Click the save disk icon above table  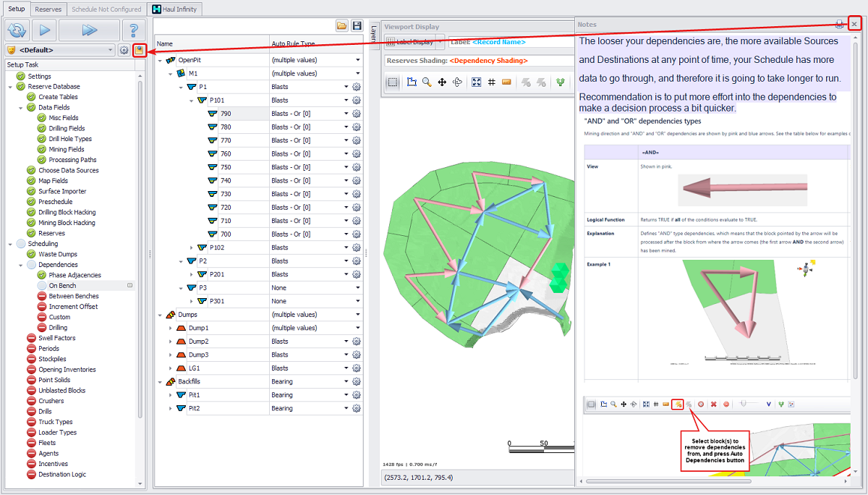coord(357,25)
